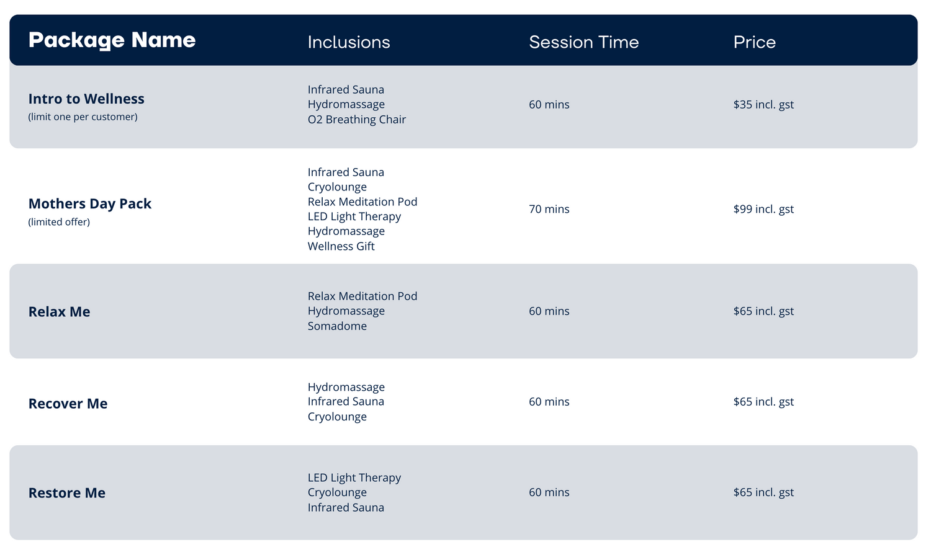Click the $35 incl. gst price

tap(763, 105)
